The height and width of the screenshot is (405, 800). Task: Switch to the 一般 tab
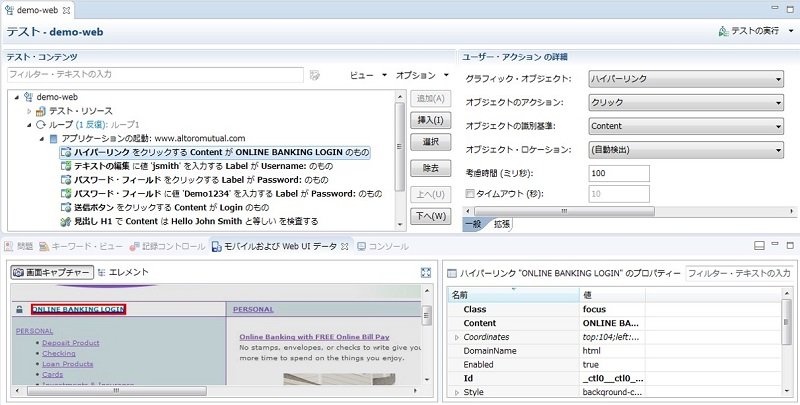point(473,224)
